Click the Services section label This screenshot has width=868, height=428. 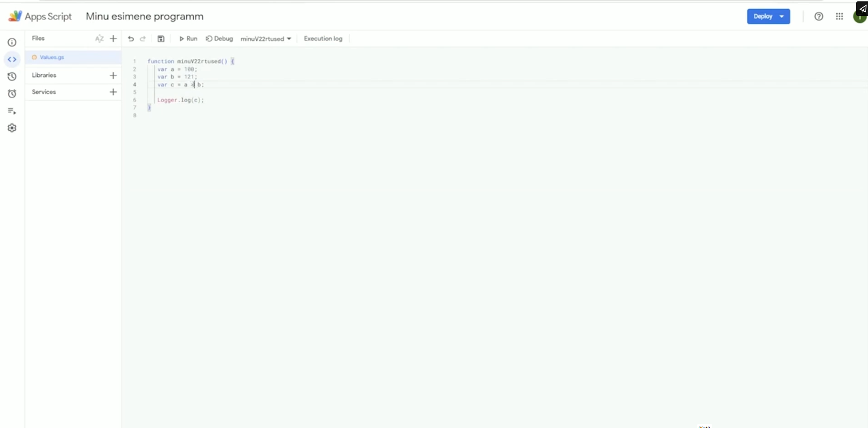click(44, 92)
